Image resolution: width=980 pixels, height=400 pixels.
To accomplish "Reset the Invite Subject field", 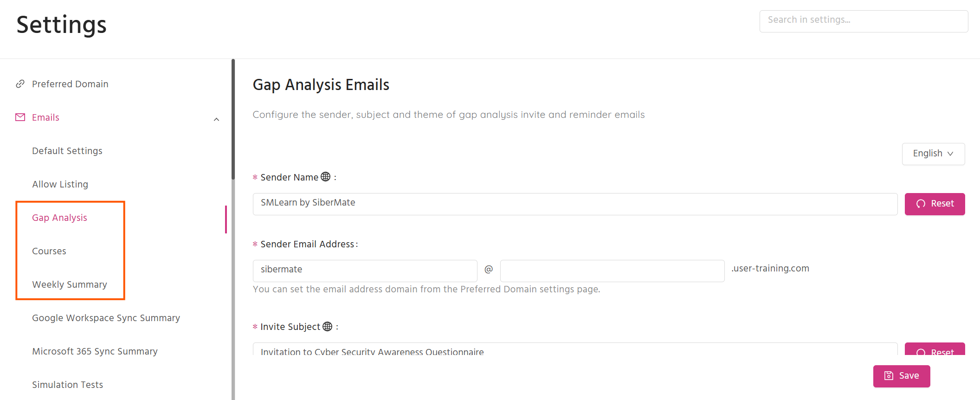I will point(935,349).
